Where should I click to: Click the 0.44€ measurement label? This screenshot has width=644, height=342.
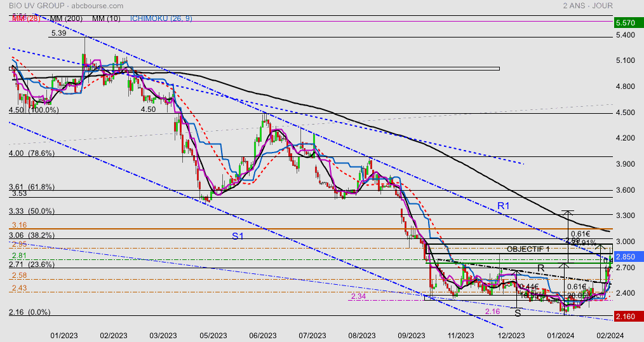[x=529, y=287]
